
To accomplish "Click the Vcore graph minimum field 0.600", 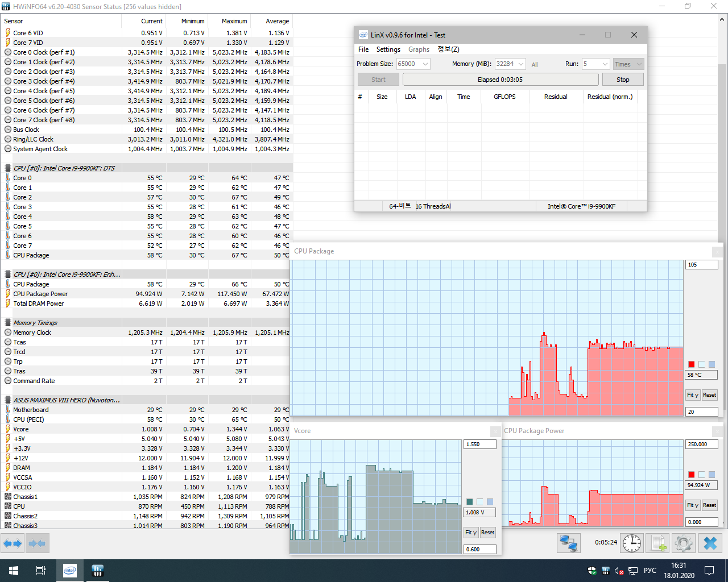I will point(480,550).
